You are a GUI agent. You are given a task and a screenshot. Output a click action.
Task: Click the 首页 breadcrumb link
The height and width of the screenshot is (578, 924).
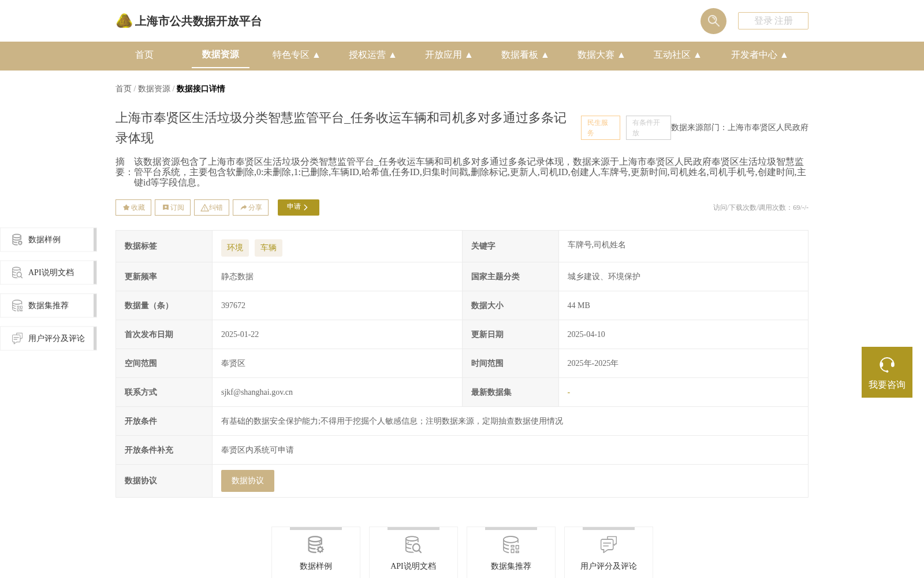pos(124,88)
